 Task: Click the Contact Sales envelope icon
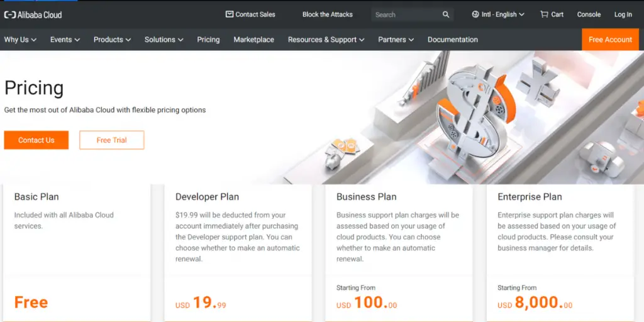(x=230, y=14)
